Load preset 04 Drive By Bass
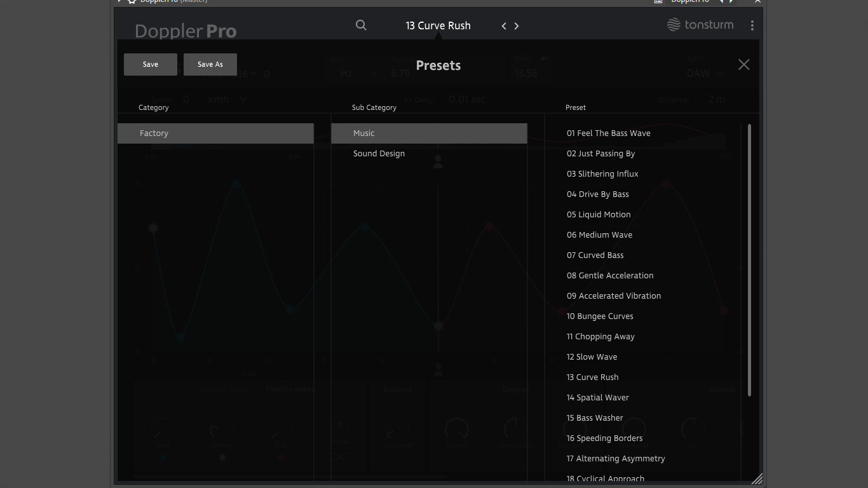The image size is (868, 488). [598, 194]
